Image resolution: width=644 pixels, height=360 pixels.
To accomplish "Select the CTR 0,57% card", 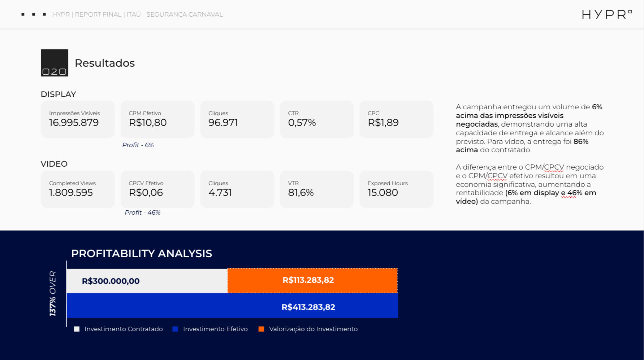I will [x=317, y=119].
